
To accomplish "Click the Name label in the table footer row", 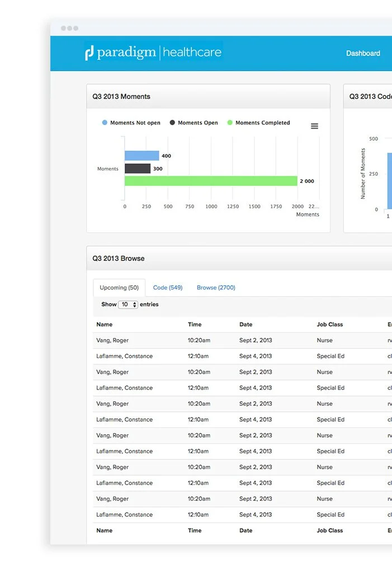I will [105, 530].
